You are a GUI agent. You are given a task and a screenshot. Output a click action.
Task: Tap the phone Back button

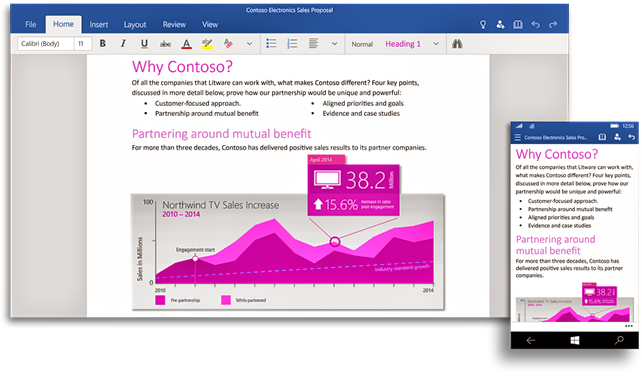coord(531,340)
